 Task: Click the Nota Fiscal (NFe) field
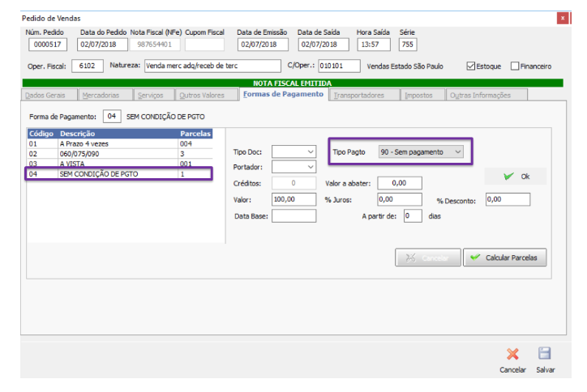click(x=155, y=45)
